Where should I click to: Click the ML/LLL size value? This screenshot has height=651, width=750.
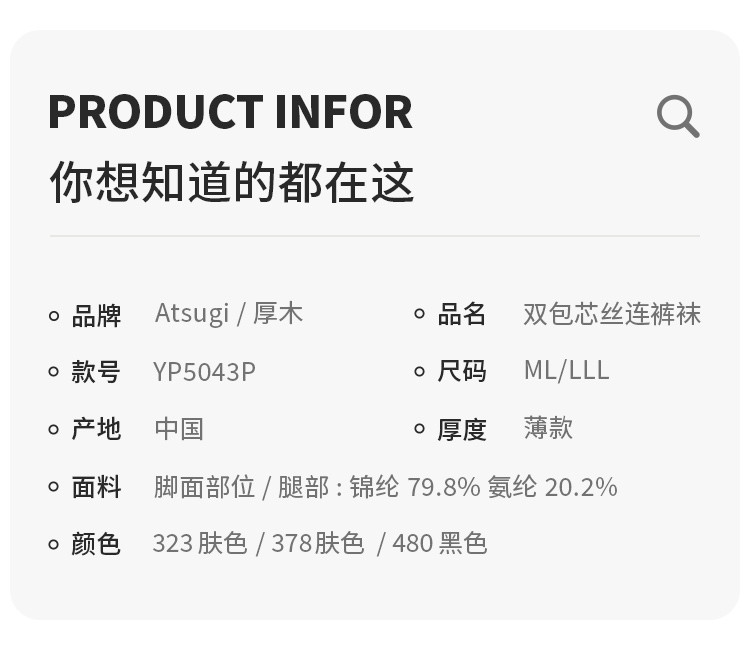566,371
